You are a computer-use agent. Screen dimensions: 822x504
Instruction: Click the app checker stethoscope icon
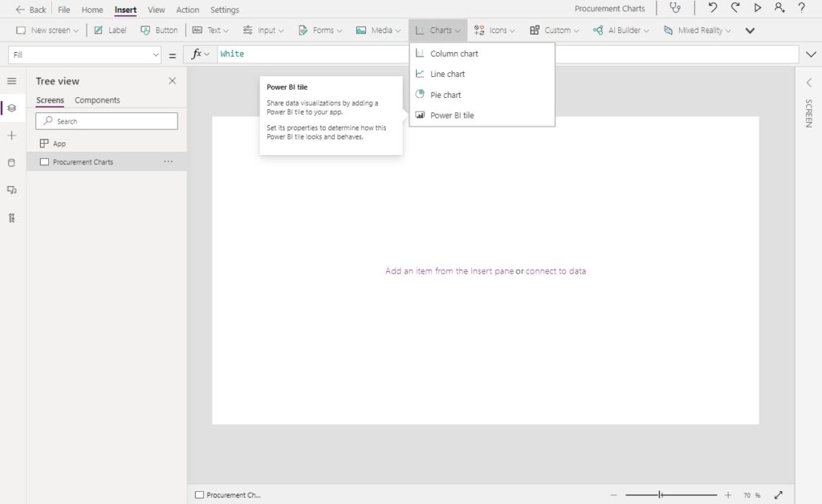676,8
